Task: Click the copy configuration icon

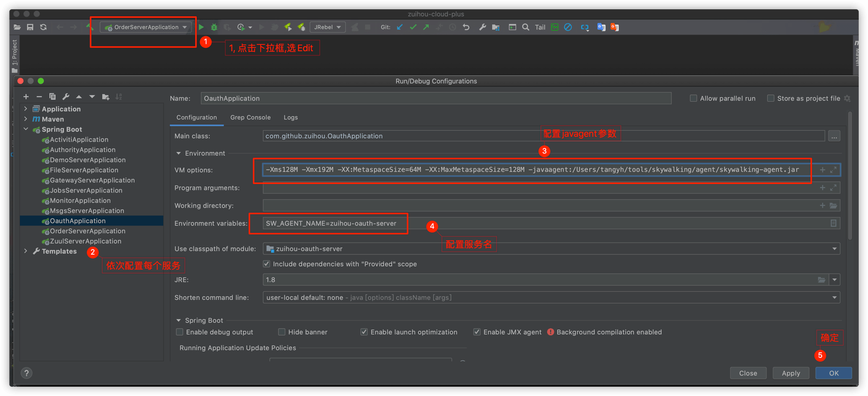Action: [x=52, y=97]
